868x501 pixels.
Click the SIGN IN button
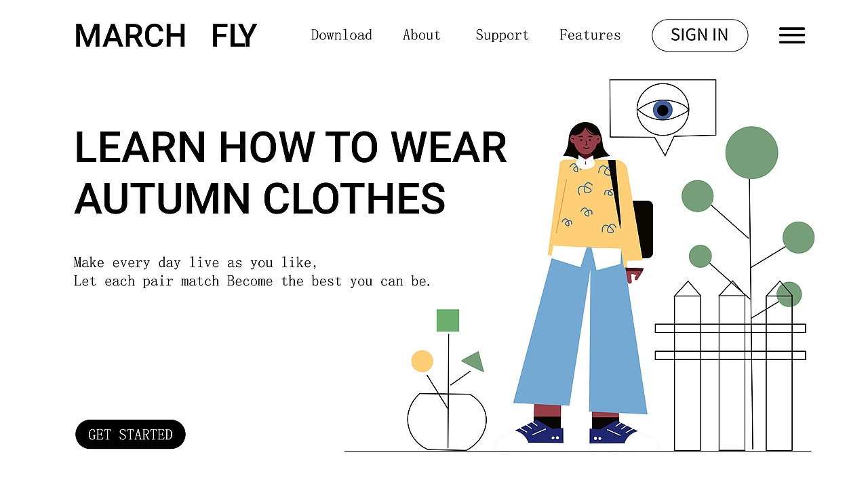(x=700, y=35)
